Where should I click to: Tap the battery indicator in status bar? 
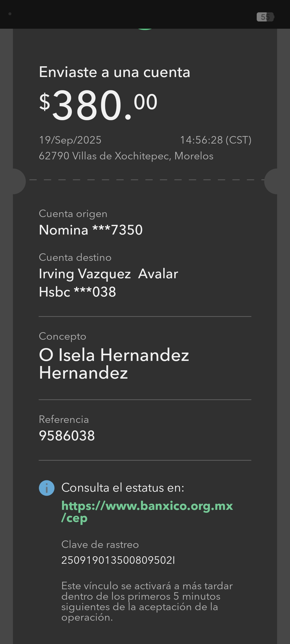click(265, 17)
